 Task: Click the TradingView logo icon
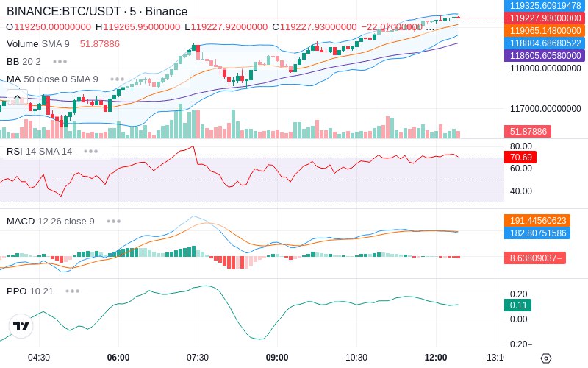[21, 326]
